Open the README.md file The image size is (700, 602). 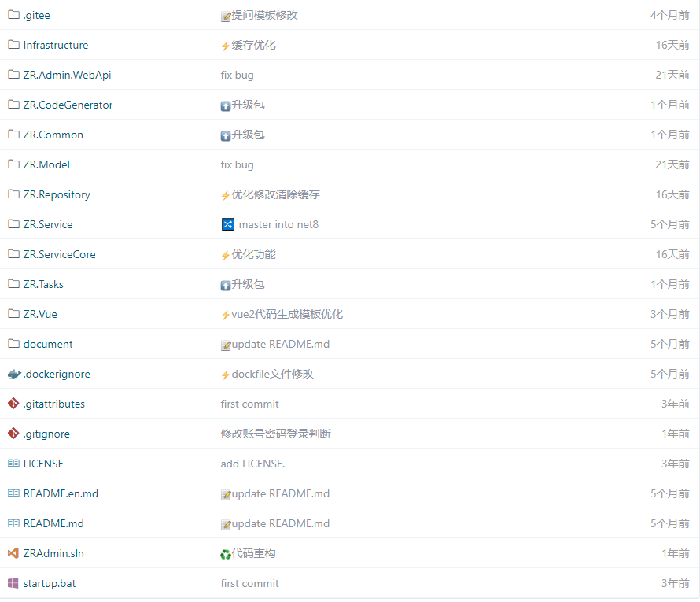(53, 524)
